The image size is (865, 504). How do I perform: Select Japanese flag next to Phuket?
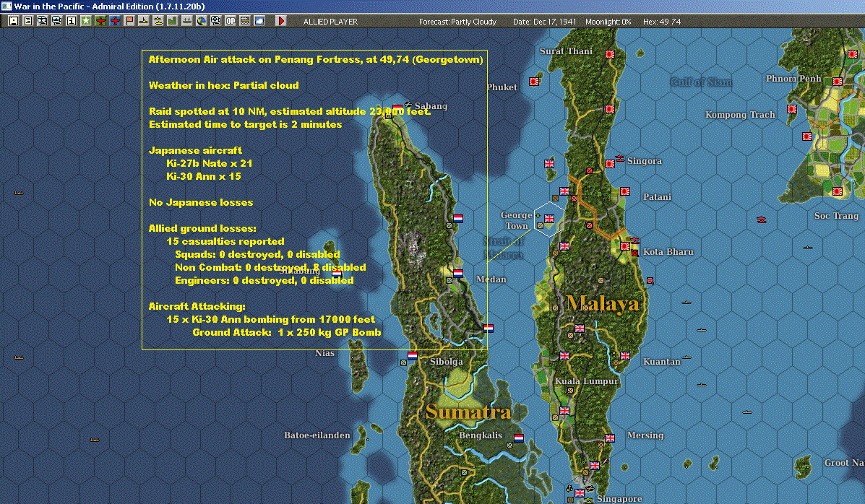[534, 82]
